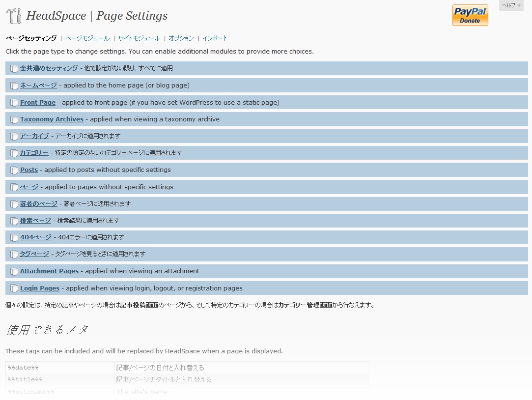532x400 pixels.
Task: Open Front Page settings link
Action: [x=38, y=103]
